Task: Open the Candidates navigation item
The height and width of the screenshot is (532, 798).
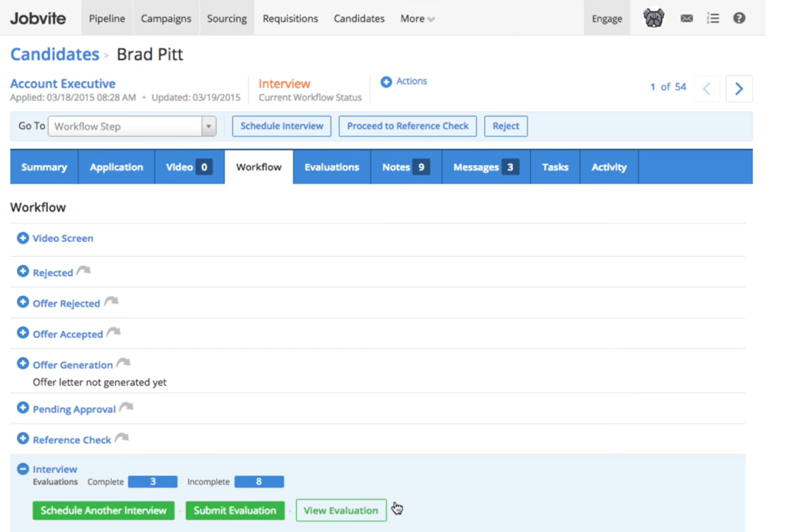Action: [359, 18]
